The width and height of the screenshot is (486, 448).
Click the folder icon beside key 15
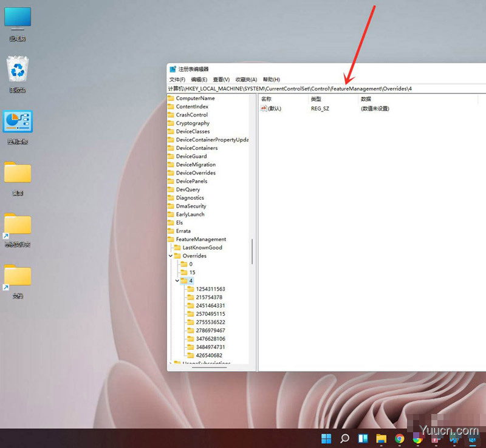(184, 273)
